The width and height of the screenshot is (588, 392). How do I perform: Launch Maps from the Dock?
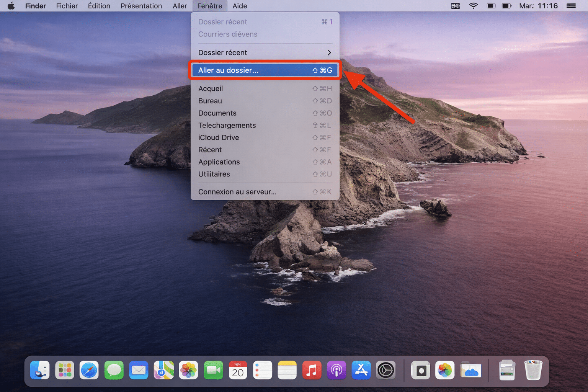tap(163, 370)
